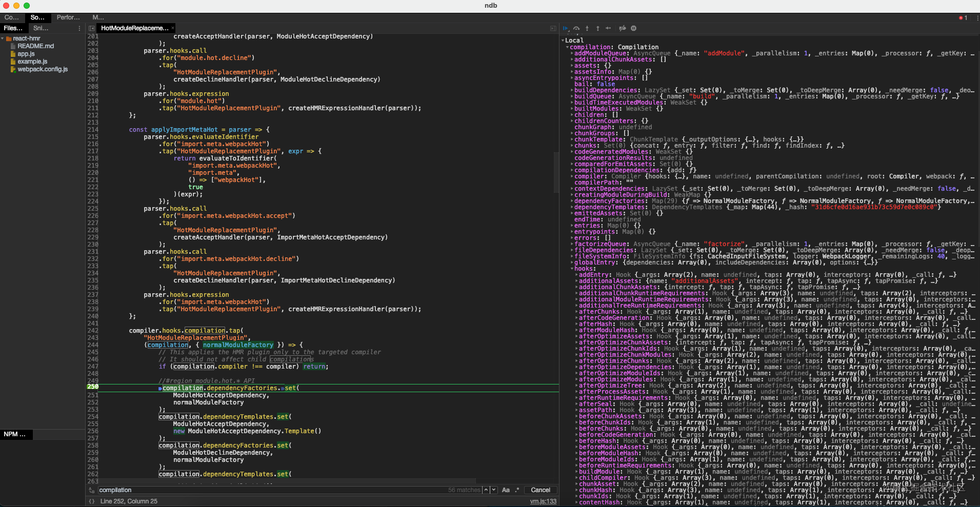The height and width of the screenshot is (507, 980).
Task: Click the example.js file icon
Action: coord(14,62)
